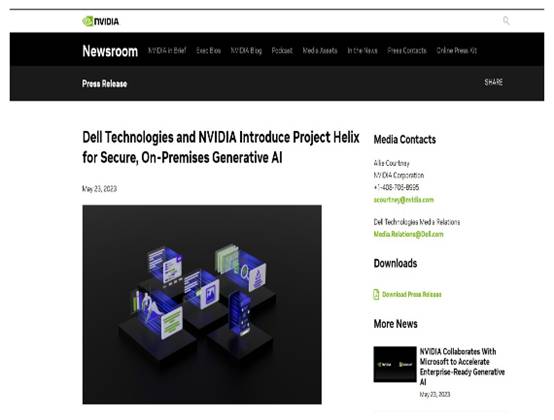Click the Media.Relations@Dell.com email link

pos(408,234)
